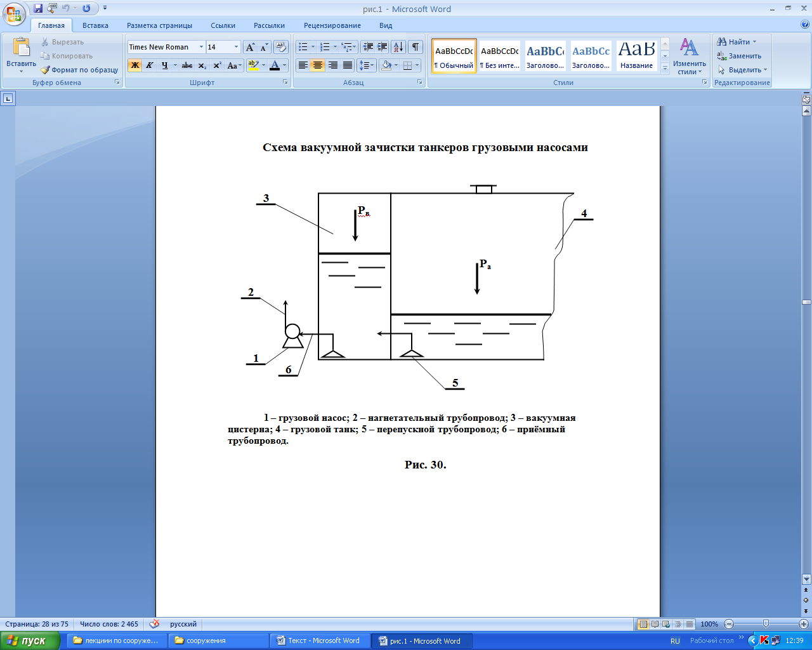This screenshot has height=650, width=812.
Task: Open the Главная tab
Action: 51,25
